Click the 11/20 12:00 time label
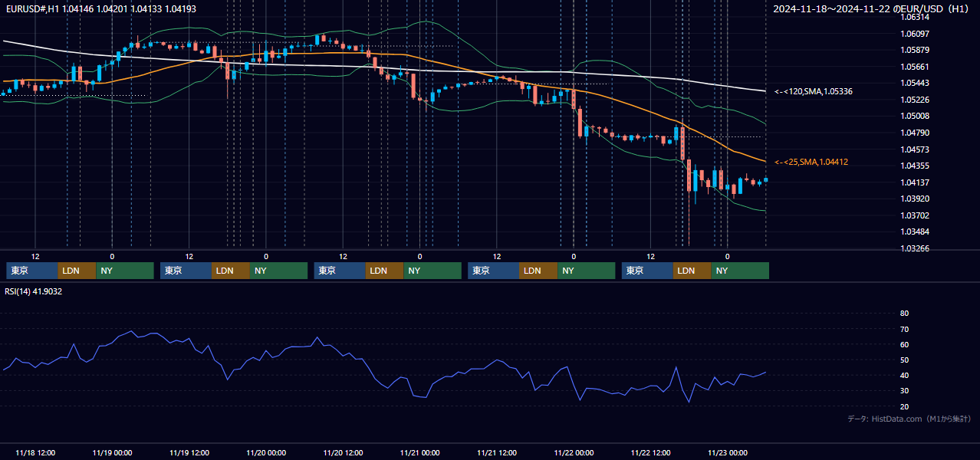Viewport: 980px width, 460px height. [343, 452]
